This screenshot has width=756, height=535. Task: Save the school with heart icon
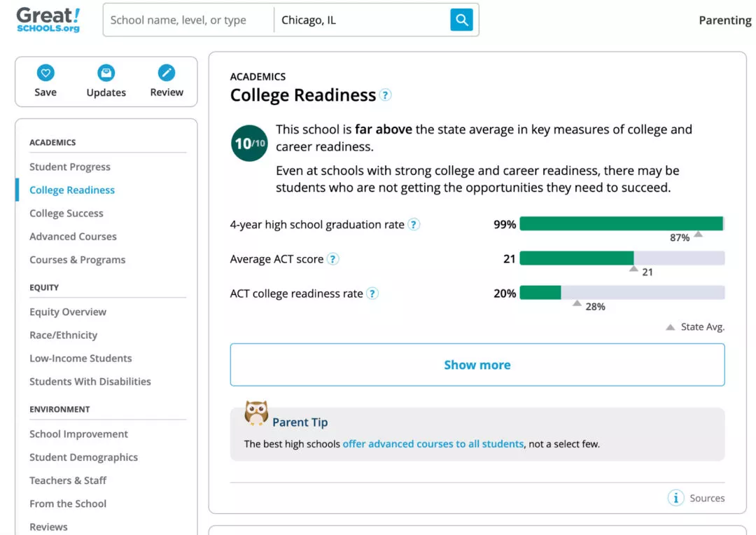pos(45,73)
